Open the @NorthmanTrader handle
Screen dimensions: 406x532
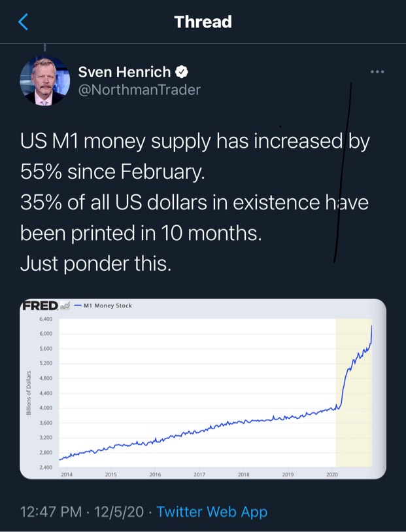pos(139,90)
